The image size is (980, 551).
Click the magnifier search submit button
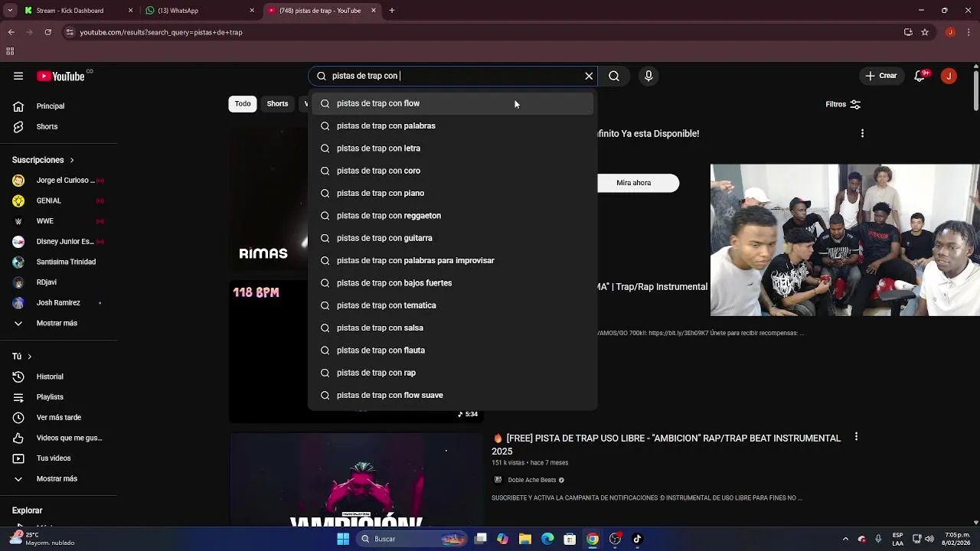click(x=614, y=76)
